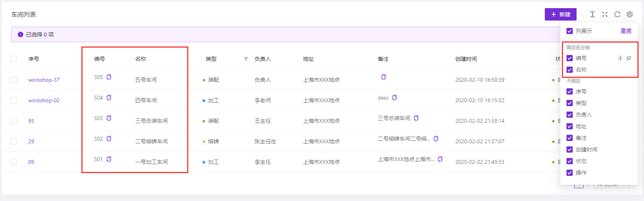Click 王主任 in the 负责人 column
The width and height of the screenshot is (644, 201).
click(x=263, y=121)
